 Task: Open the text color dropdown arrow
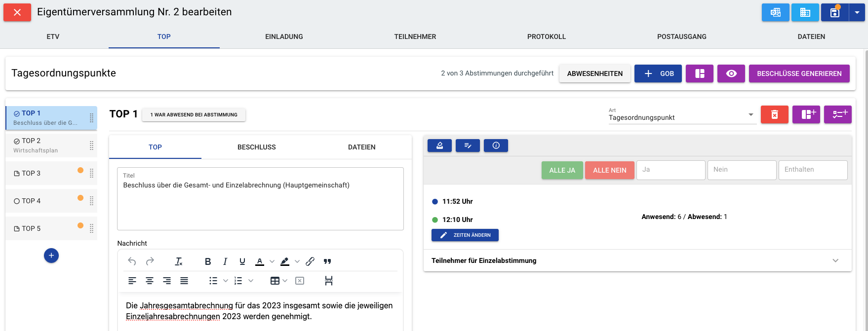coord(272,261)
